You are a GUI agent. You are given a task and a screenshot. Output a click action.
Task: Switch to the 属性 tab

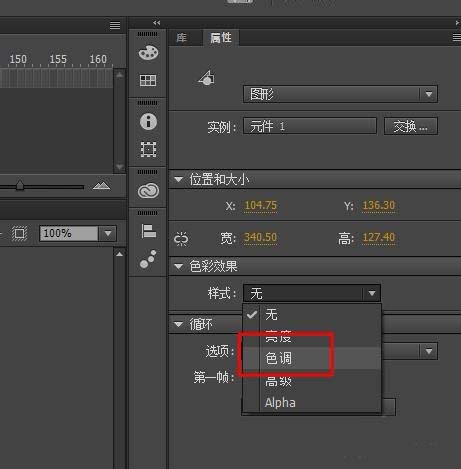tap(221, 38)
